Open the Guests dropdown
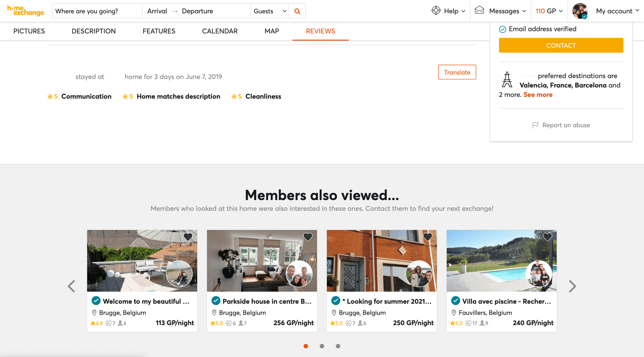644x357 pixels. coord(270,11)
